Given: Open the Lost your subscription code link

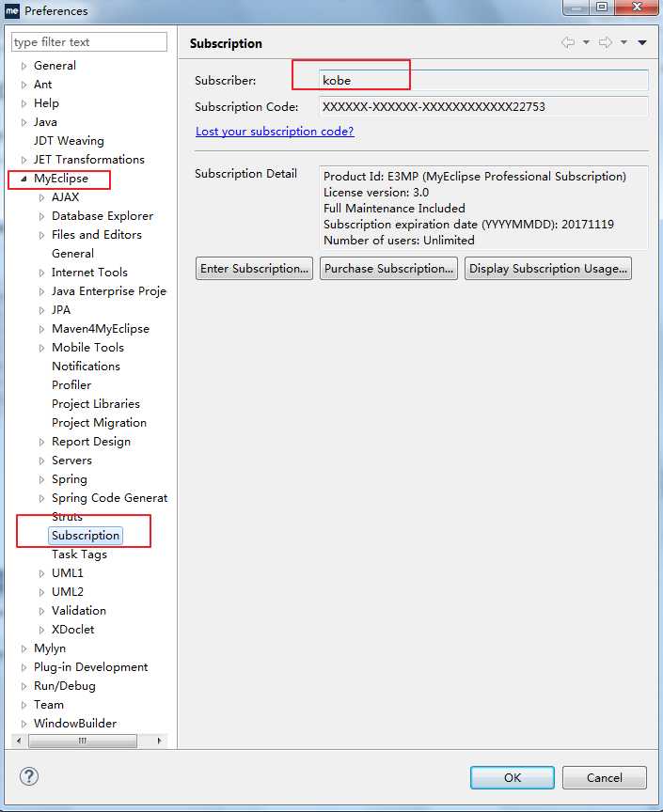Looking at the screenshot, I should click(275, 131).
